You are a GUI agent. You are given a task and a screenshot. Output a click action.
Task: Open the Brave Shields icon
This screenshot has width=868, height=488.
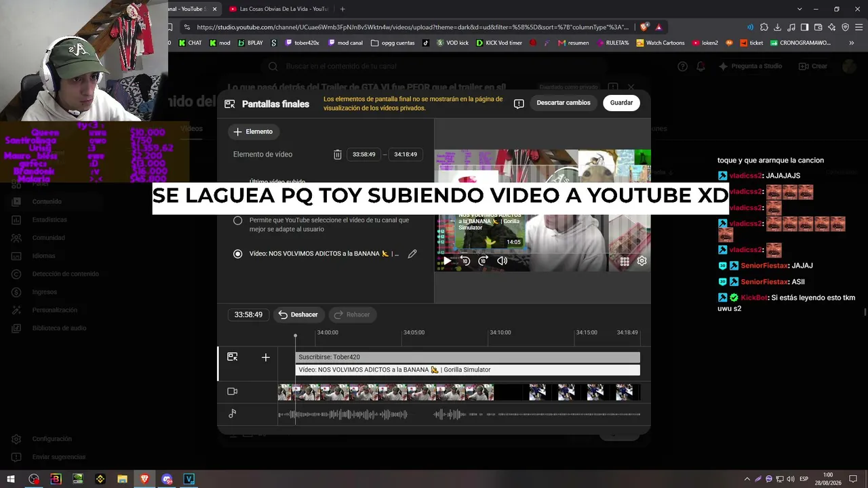[x=644, y=27]
